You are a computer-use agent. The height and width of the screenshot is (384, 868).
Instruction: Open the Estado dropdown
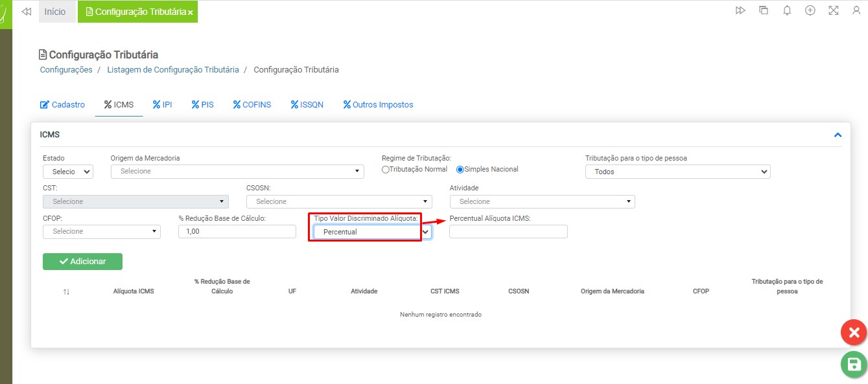68,172
